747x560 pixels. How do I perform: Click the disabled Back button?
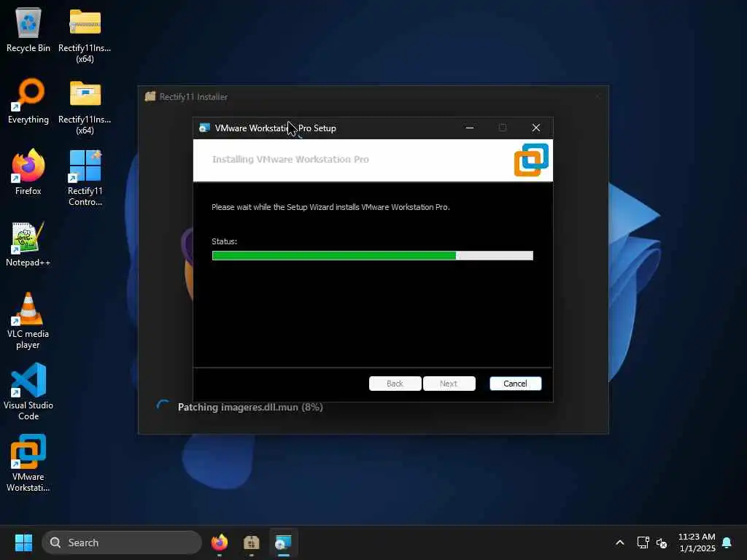[395, 384]
